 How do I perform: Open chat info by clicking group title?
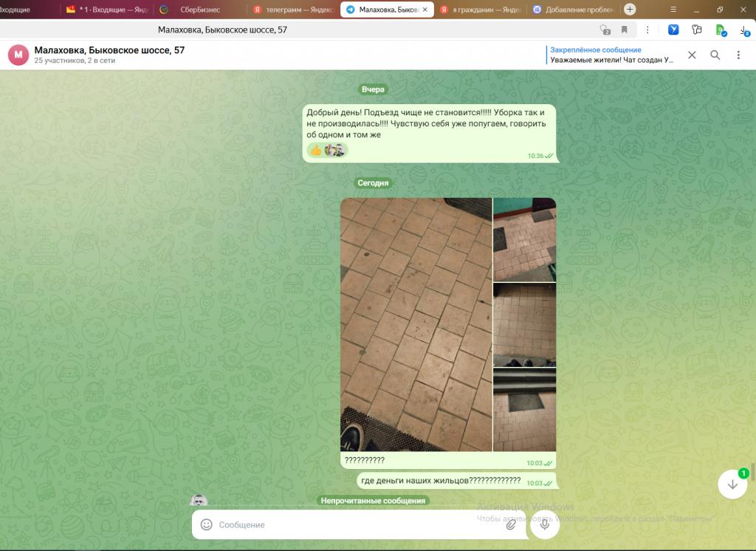[109, 50]
